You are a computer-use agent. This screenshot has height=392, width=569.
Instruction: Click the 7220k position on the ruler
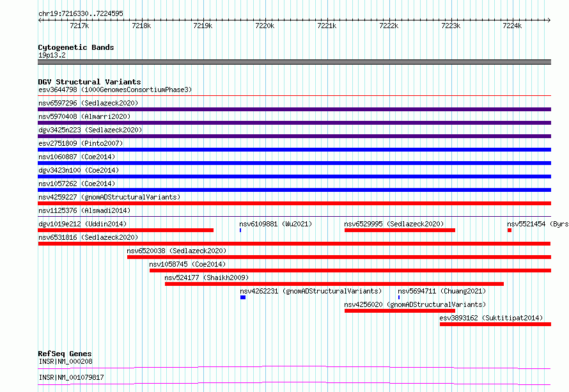pyautogui.click(x=265, y=26)
